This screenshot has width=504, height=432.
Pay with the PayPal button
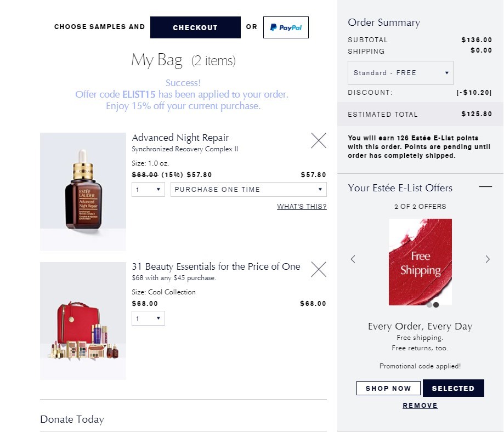coord(286,27)
